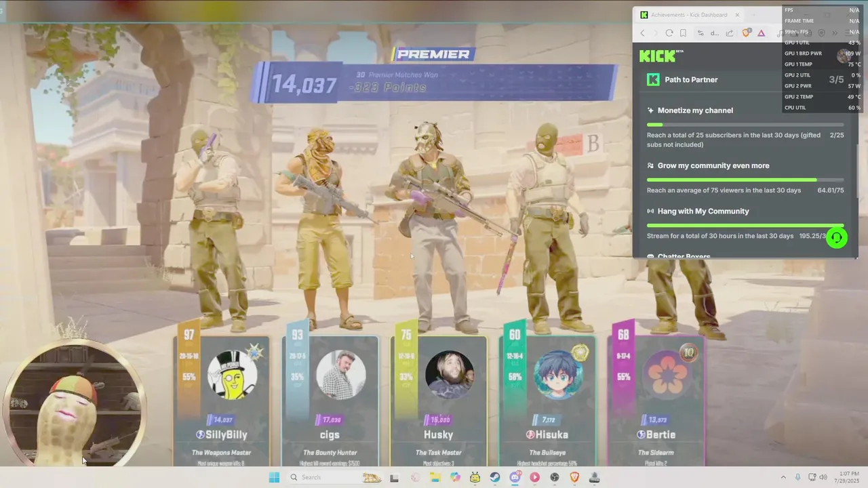Click the Hisuka player name
Viewport: 868px width, 488px height.
pyautogui.click(x=552, y=434)
